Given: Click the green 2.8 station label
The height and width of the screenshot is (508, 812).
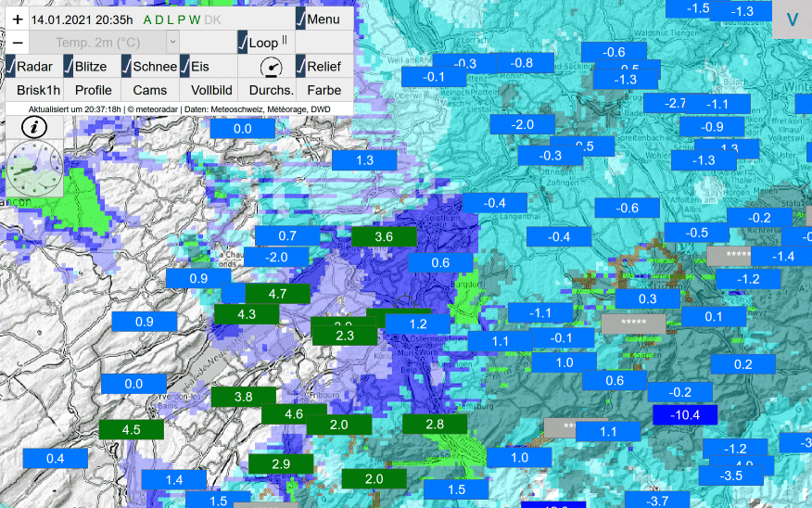Looking at the screenshot, I should click(435, 425).
